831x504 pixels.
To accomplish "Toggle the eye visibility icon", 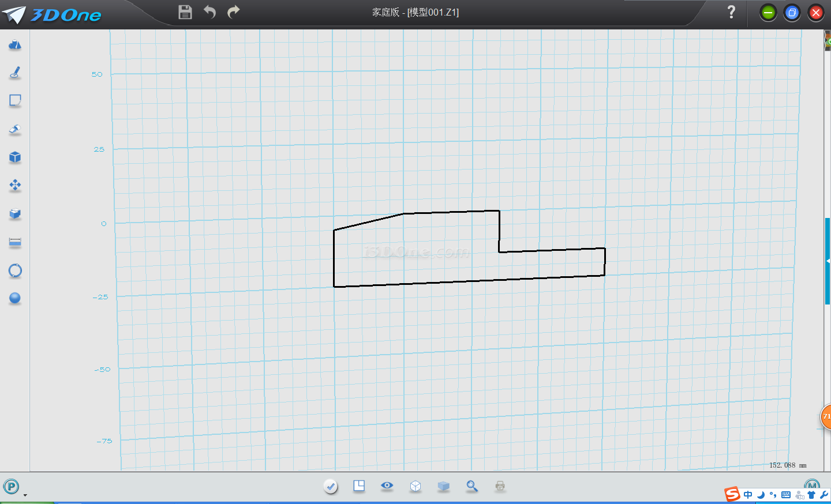I will pos(387,486).
